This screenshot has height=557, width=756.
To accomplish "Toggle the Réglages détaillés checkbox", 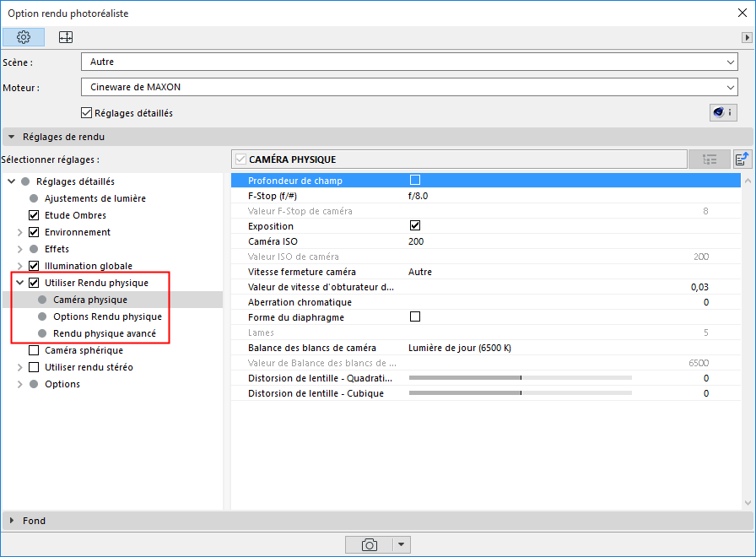I will pos(86,113).
